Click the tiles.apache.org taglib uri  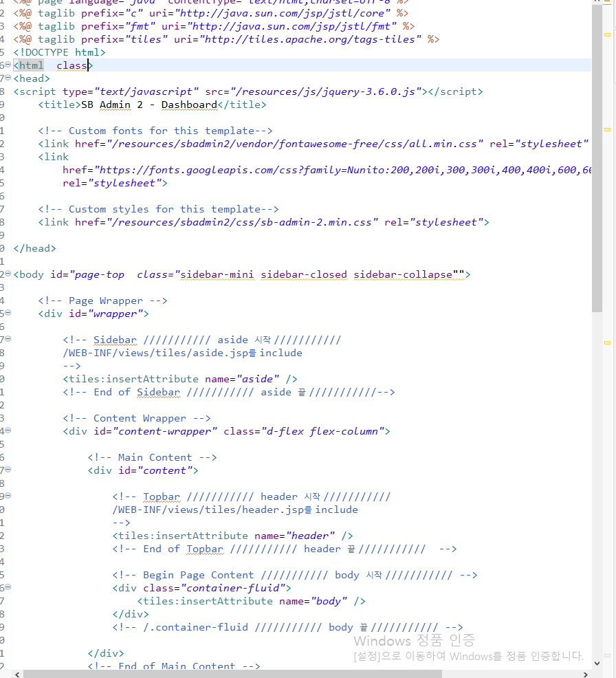[x=310, y=39]
